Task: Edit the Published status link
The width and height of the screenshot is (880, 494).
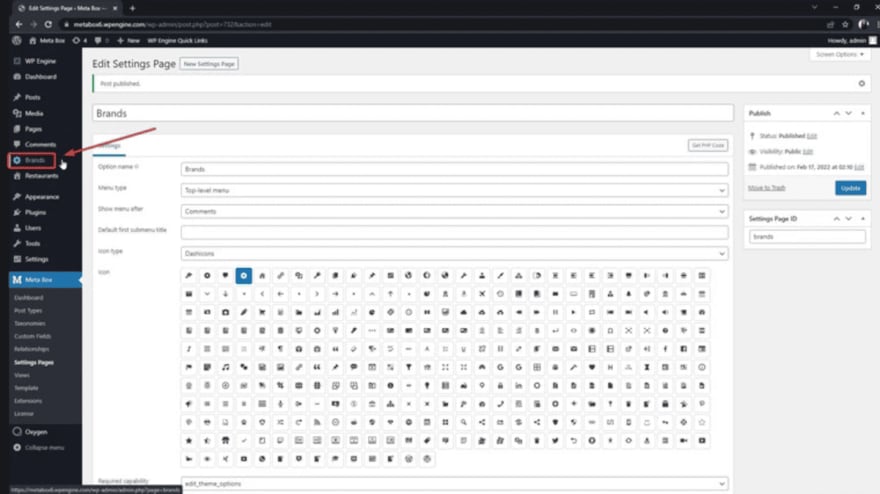Action: point(812,136)
